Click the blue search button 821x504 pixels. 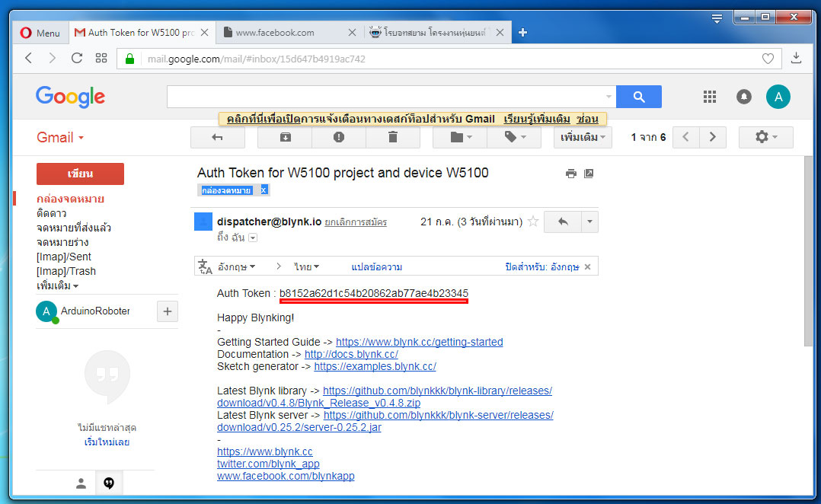(x=639, y=97)
